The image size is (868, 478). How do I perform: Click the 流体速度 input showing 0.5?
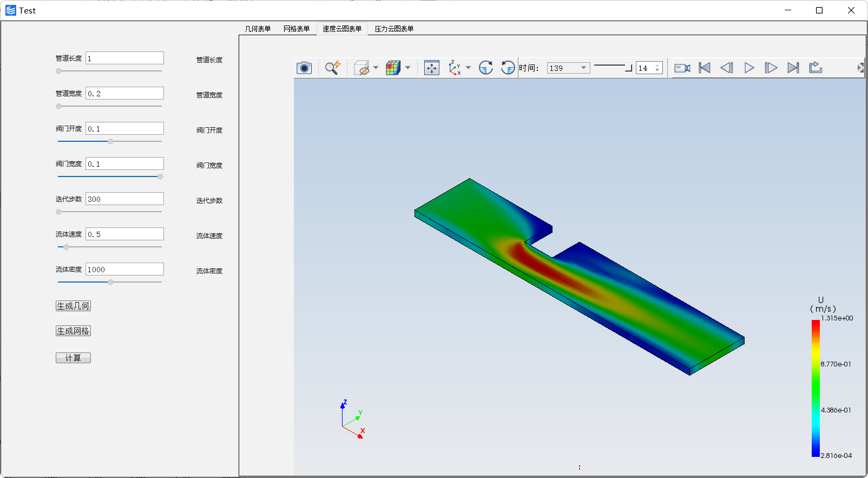pyautogui.click(x=124, y=234)
